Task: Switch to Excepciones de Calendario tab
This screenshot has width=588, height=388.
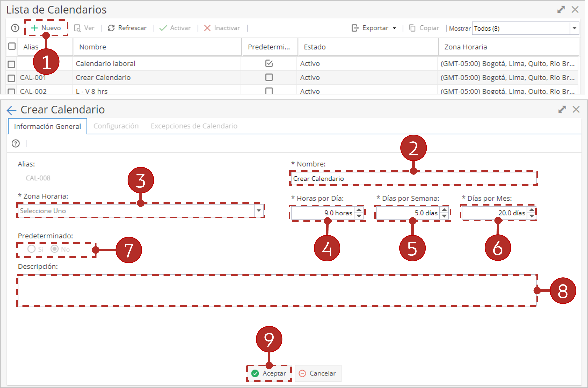Action: coord(194,126)
